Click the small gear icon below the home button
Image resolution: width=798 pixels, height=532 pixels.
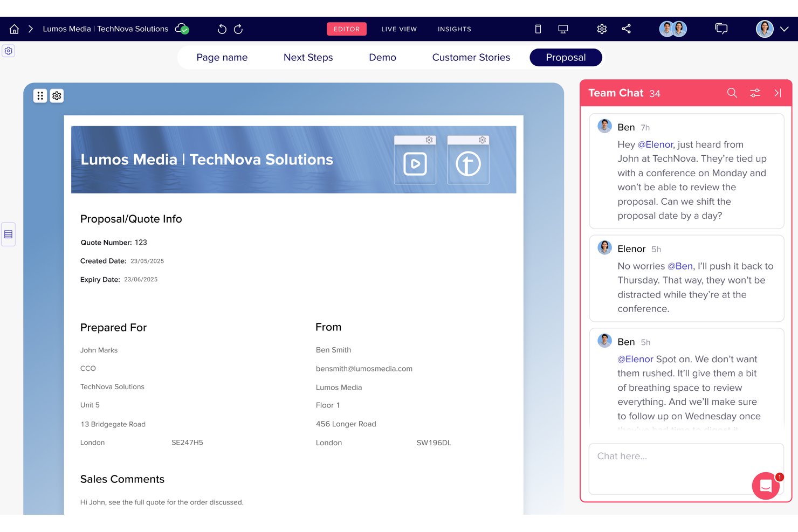tap(8, 51)
